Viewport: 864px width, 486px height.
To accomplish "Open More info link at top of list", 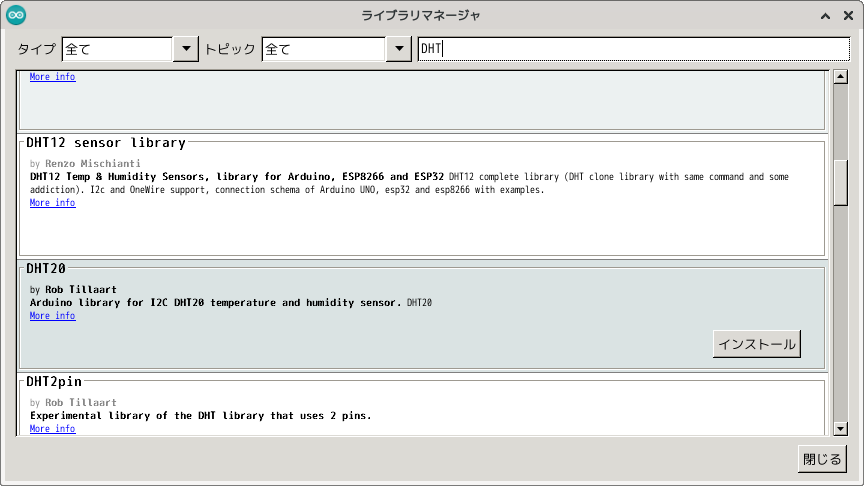I will tap(52, 77).
